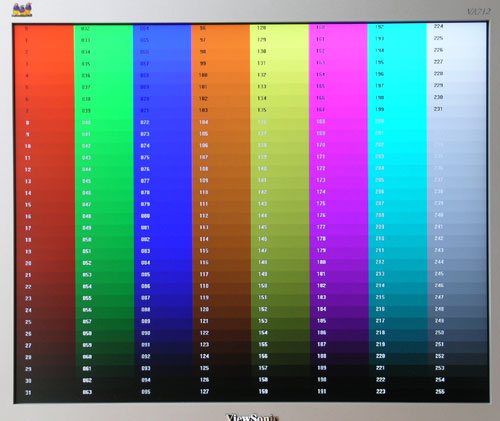Screen dimensions: 500x421
Task: Click the VA712 model label
Action: pos(478,12)
